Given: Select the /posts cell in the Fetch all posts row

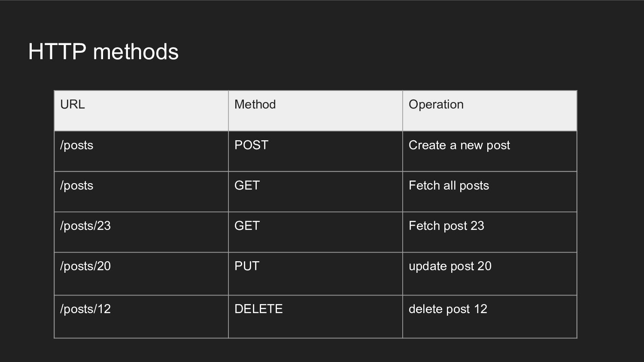Looking at the screenshot, I should 141,191.
